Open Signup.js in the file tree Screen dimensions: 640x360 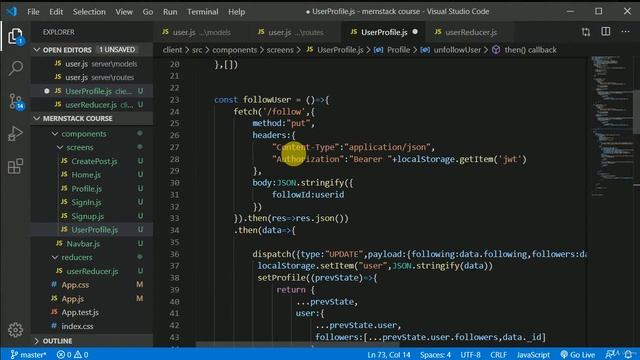tap(87, 216)
